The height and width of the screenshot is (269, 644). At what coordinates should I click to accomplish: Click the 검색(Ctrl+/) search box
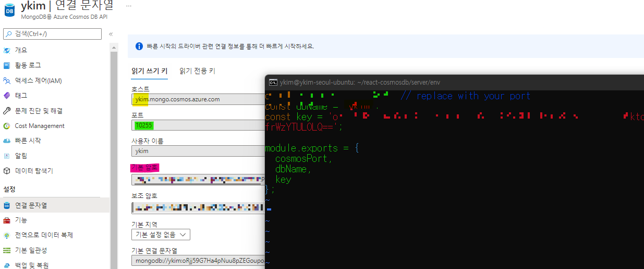(52, 34)
